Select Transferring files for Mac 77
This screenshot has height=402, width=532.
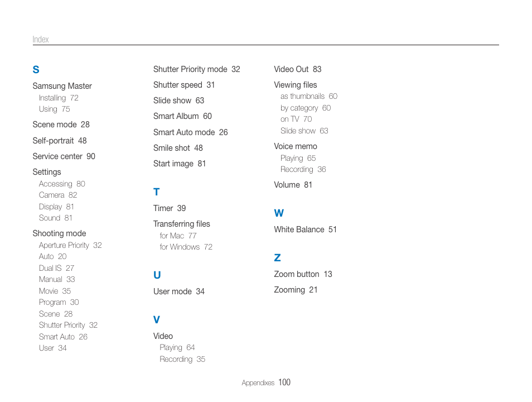click(x=178, y=236)
